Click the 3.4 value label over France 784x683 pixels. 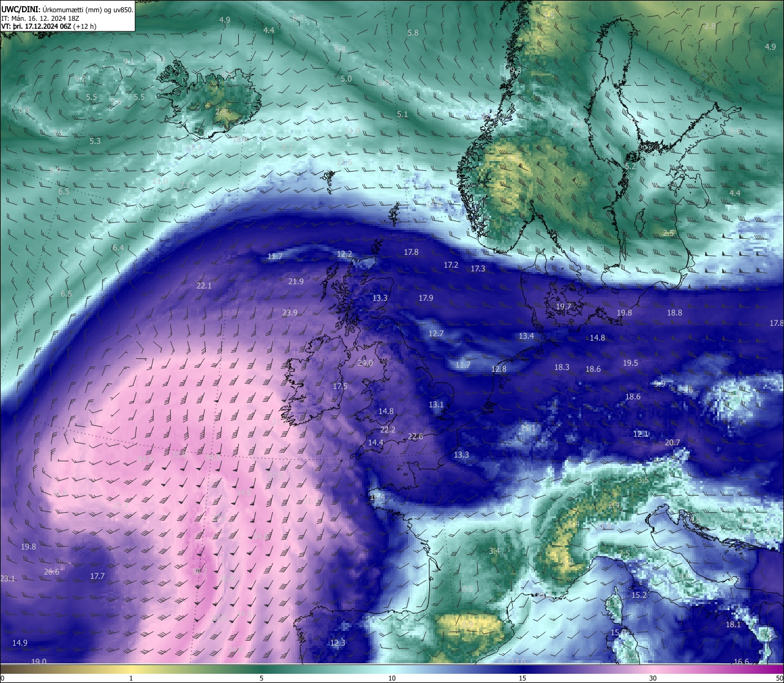[494, 551]
